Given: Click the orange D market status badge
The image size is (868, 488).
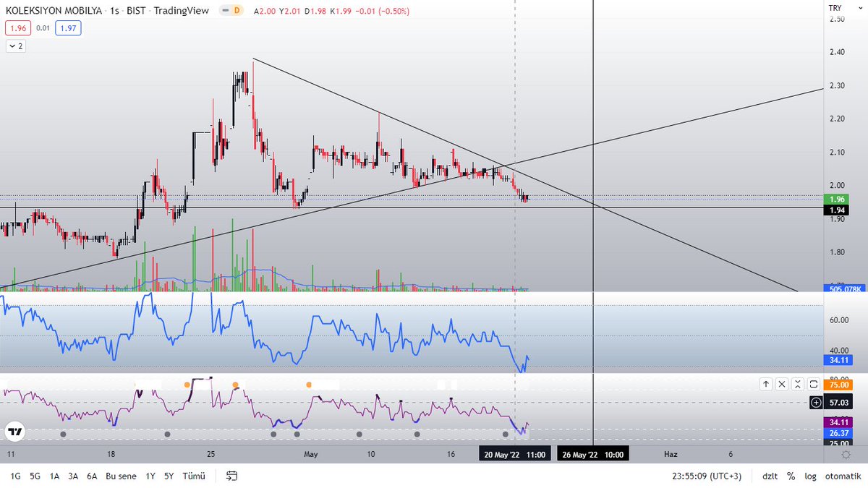Looking at the screenshot, I should tap(236, 11).
